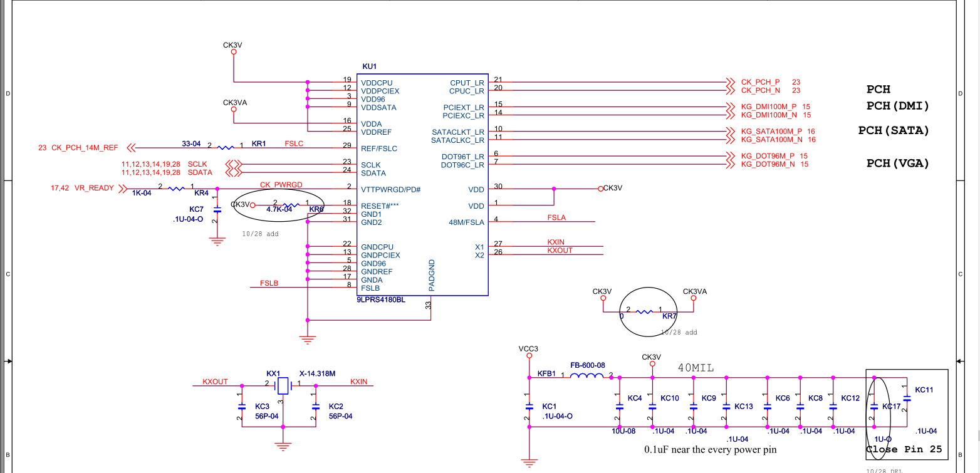
Task: Select the KR1 resistor designator
Action: point(259,143)
